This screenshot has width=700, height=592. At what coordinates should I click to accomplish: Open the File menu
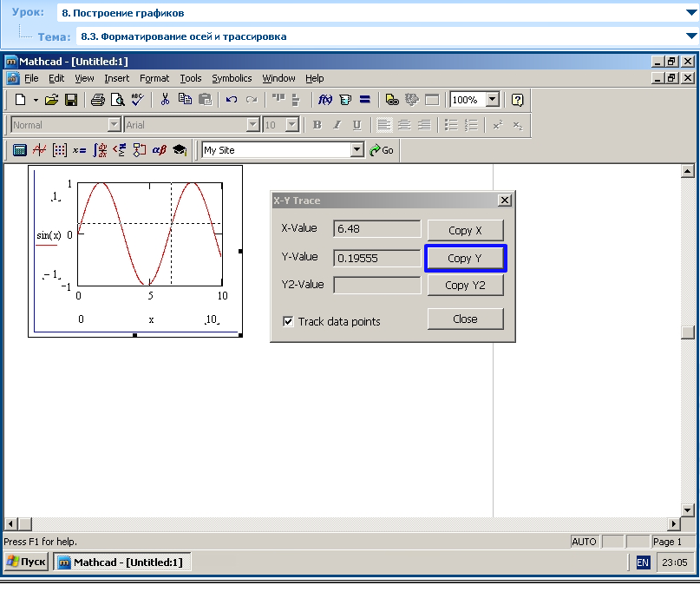(x=31, y=78)
